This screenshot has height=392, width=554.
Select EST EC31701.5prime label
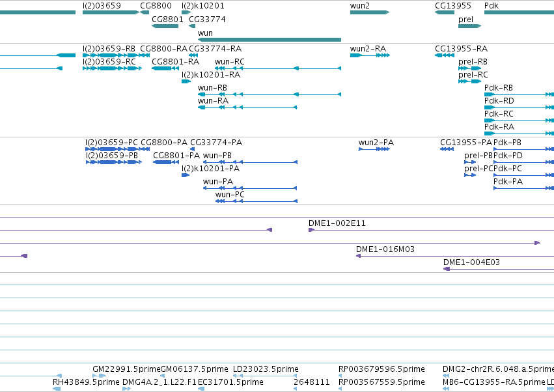230,382
